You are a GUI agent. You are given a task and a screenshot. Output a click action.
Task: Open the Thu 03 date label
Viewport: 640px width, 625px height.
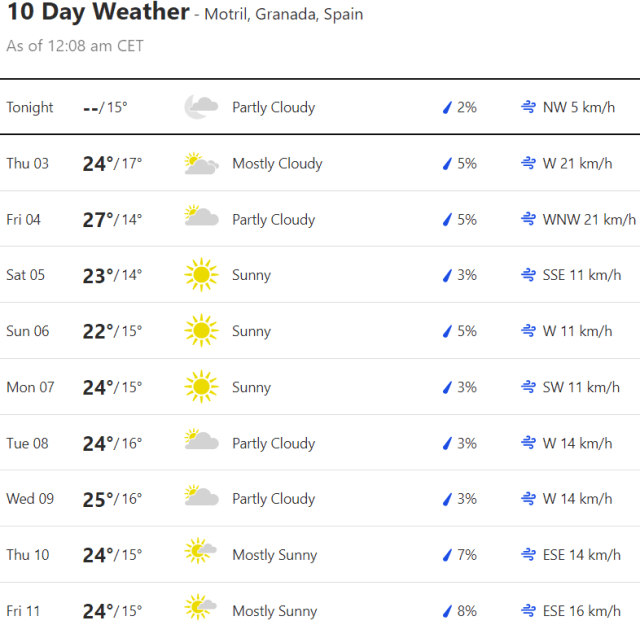pyautogui.click(x=27, y=163)
